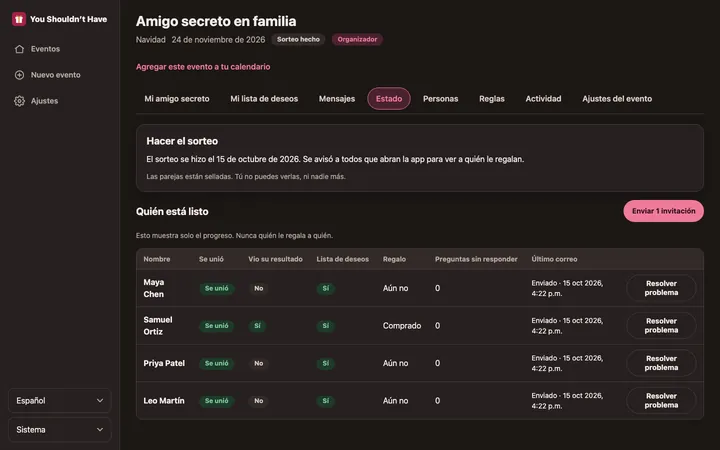The image size is (720, 450).
Task: Open the Ajustes del evento tab
Action: [x=617, y=99]
